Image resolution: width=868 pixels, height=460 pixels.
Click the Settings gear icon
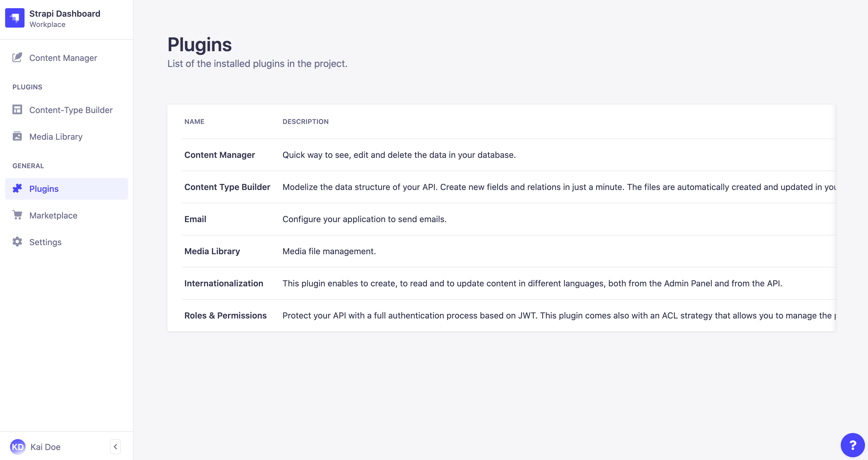[x=17, y=242]
